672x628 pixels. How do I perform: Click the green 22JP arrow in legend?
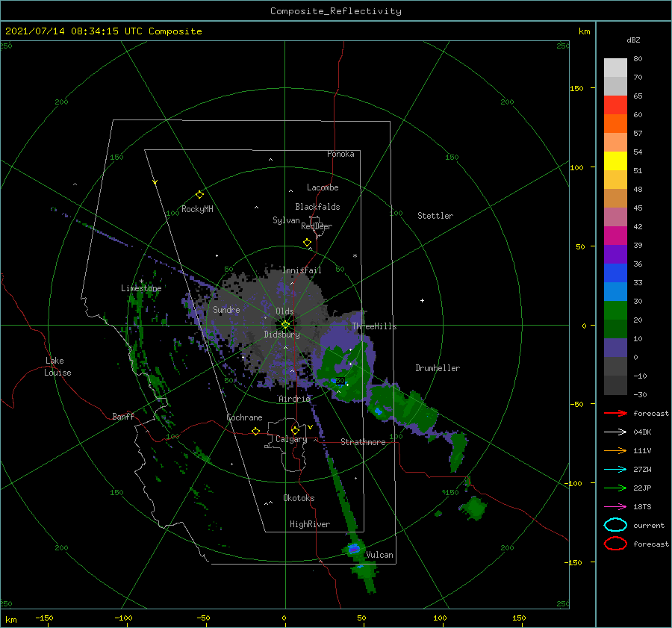coord(615,488)
